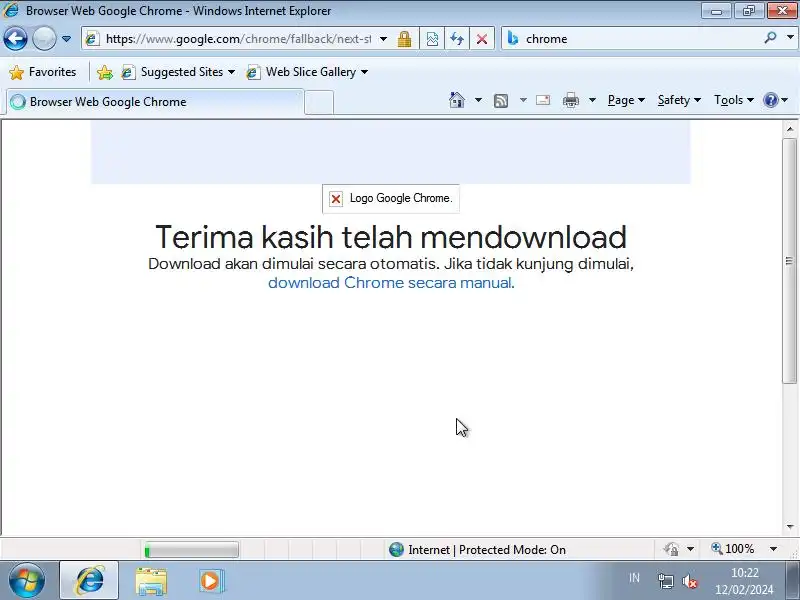Image resolution: width=800 pixels, height=600 pixels.
Task: Click the broken Logo Google Chrome image
Action: 391,198
